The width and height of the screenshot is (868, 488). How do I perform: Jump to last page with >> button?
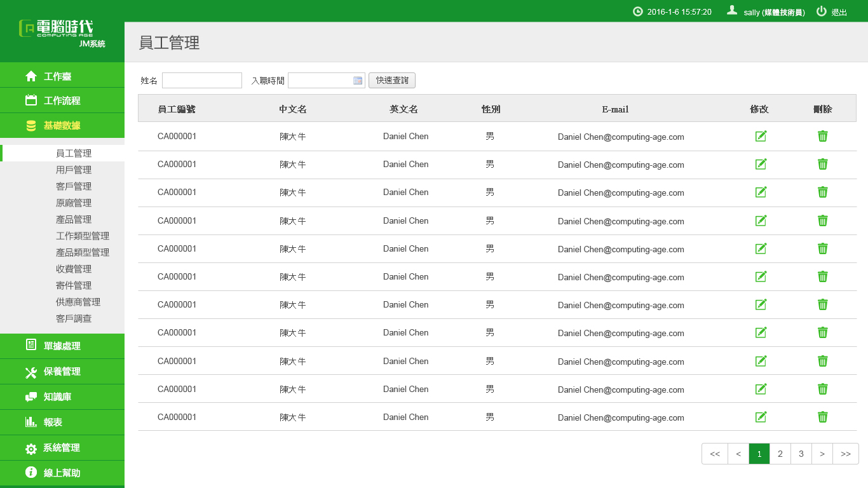(845, 454)
